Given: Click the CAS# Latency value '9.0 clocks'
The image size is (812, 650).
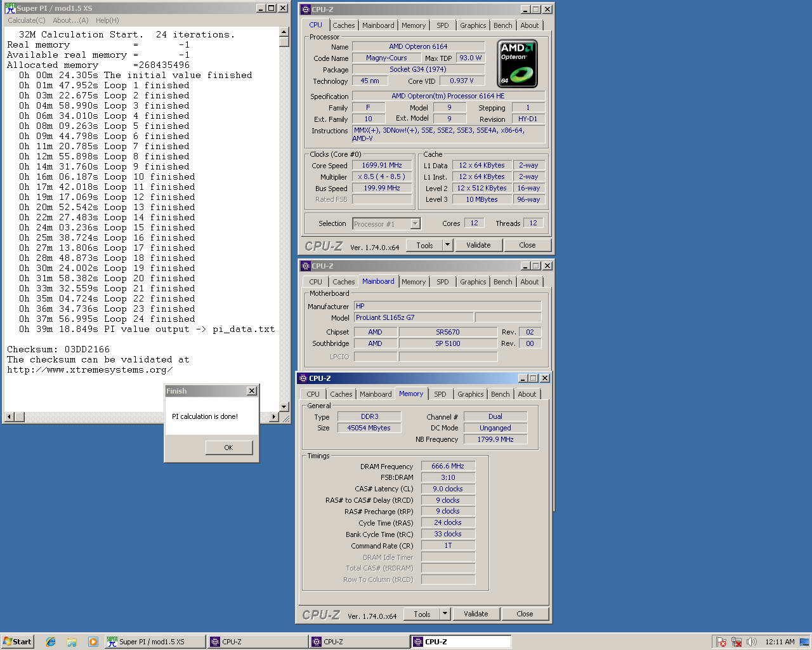Looking at the screenshot, I should click(x=448, y=489).
